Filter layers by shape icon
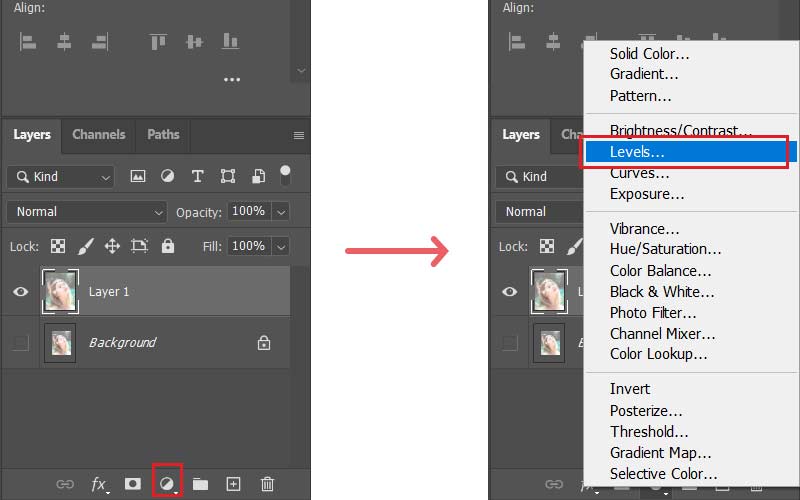Image resolution: width=800 pixels, height=500 pixels. tap(228, 177)
